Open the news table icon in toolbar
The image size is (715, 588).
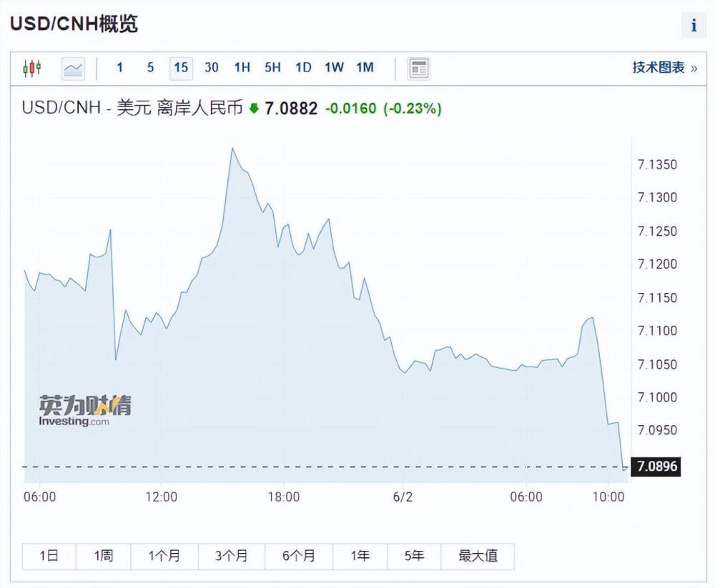(x=418, y=68)
